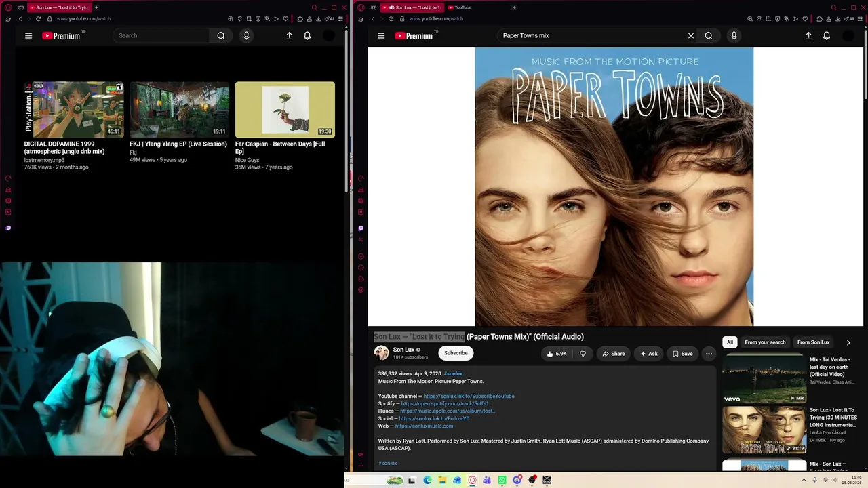Open FKJ Ylang Ylang EP thumbnail
The height and width of the screenshot is (488, 868).
180,110
